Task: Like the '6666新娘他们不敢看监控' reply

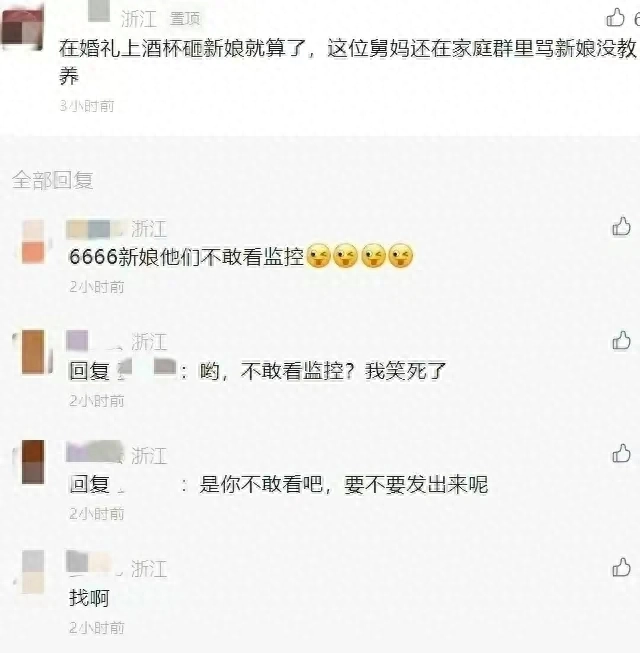Action: point(621,227)
